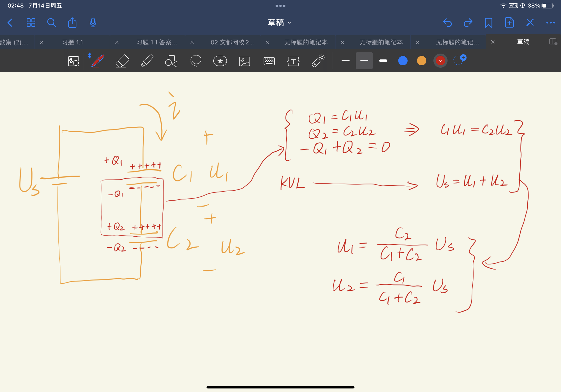Select the Highlighter tool
The height and width of the screenshot is (392, 561).
pyautogui.click(x=147, y=61)
